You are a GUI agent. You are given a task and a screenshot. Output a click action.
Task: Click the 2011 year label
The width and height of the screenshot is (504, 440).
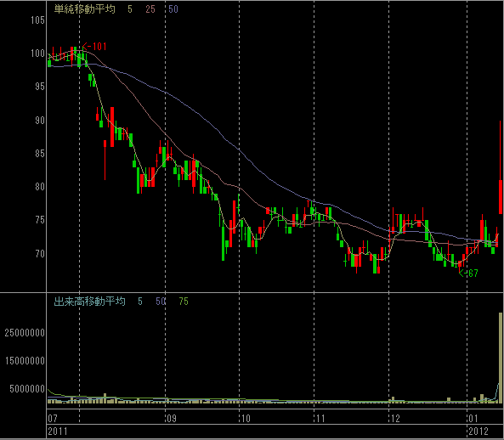click(x=58, y=432)
